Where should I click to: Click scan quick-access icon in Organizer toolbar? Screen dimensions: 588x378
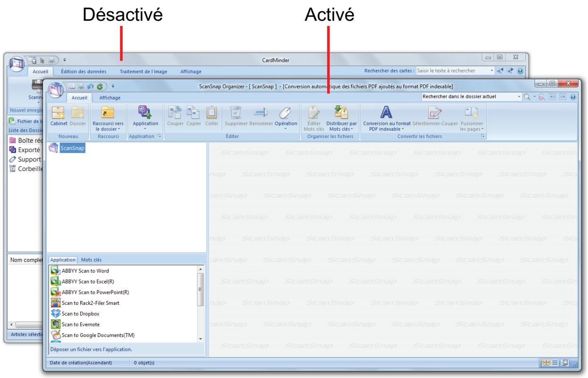coord(72,87)
